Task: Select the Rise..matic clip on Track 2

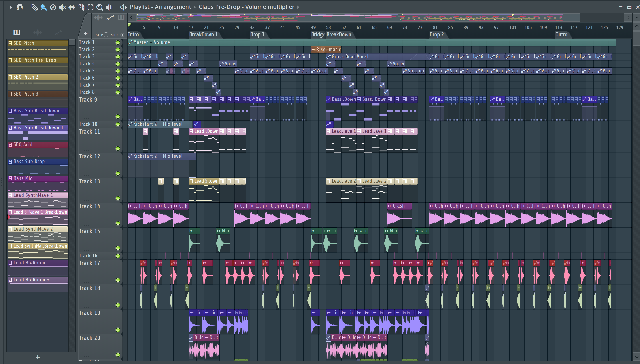Action: point(326,50)
